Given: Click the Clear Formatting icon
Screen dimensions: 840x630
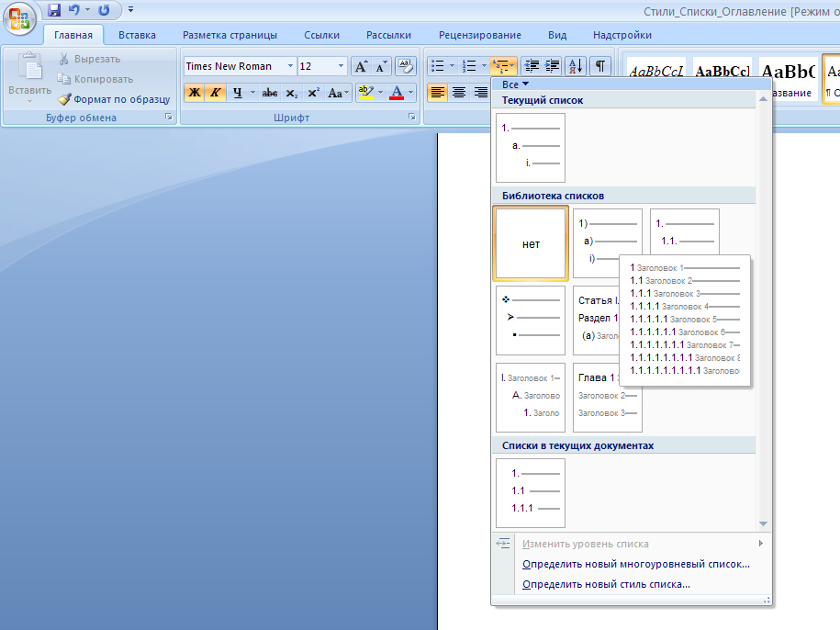Looking at the screenshot, I should 406,66.
